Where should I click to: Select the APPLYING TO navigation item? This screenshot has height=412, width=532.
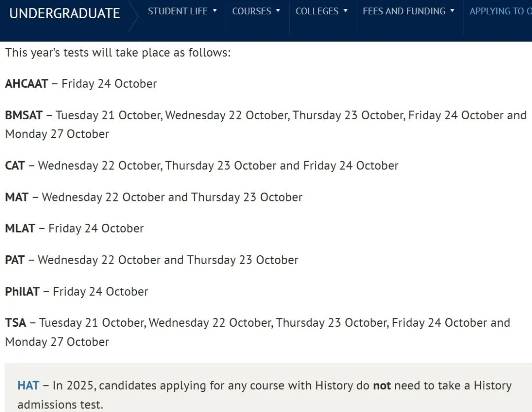(x=500, y=11)
